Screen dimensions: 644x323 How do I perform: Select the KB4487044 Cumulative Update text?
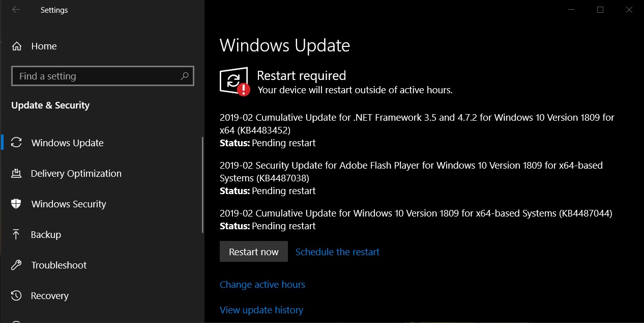click(416, 213)
